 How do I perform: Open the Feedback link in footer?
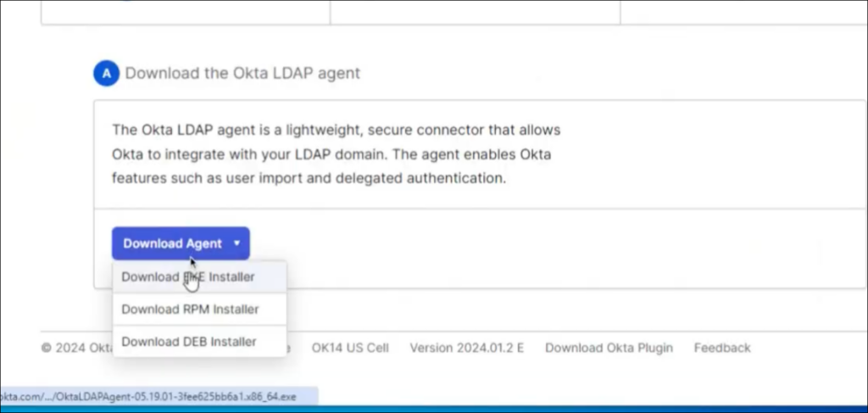pyautogui.click(x=722, y=348)
